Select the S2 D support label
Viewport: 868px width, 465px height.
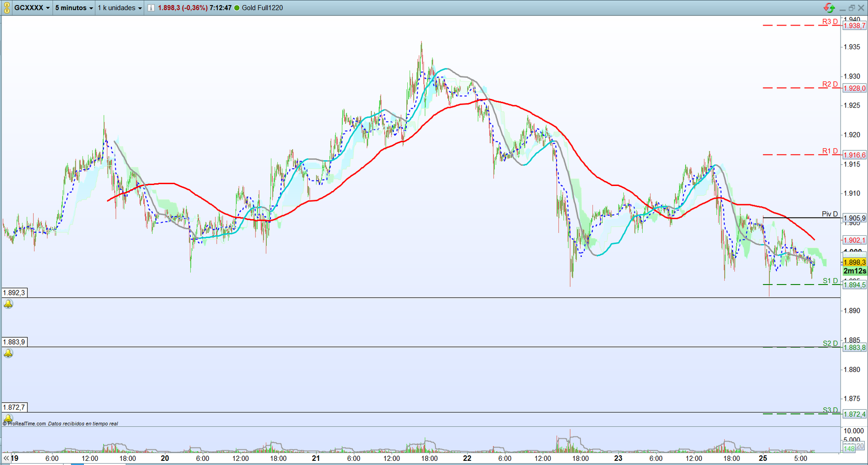(830, 344)
